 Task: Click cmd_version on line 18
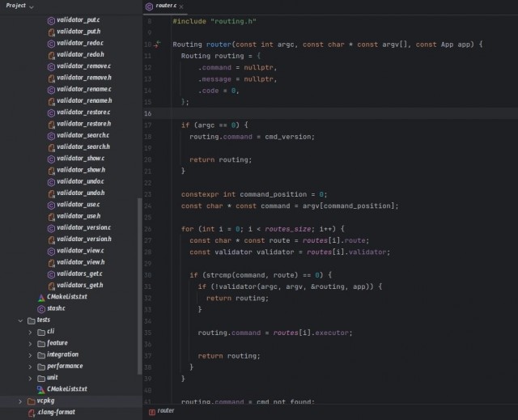pos(287,137)
